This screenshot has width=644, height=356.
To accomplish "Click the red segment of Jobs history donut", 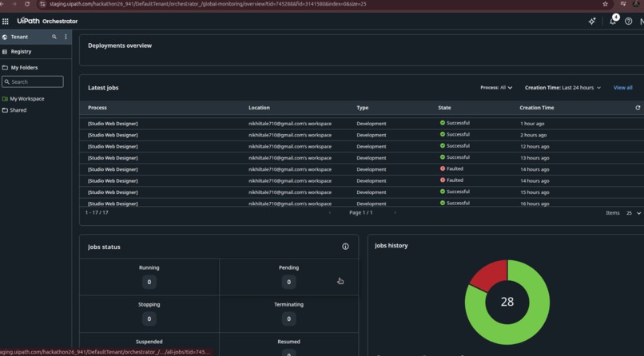I will point(491,274).
